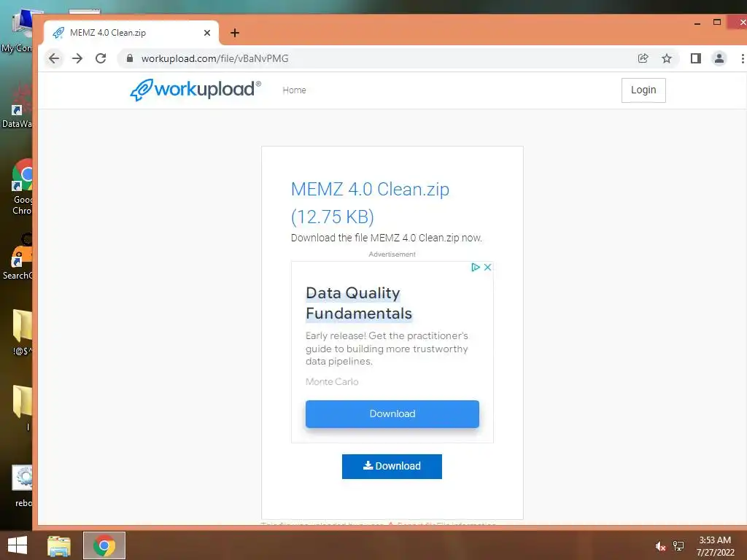
Task: Click the AdChoices triangle icon on the ad
Action: click(475, 267)
